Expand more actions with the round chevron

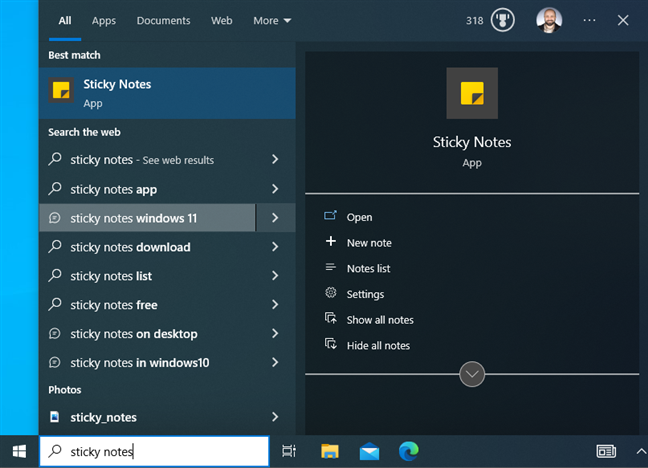click(x=472, y=374)
